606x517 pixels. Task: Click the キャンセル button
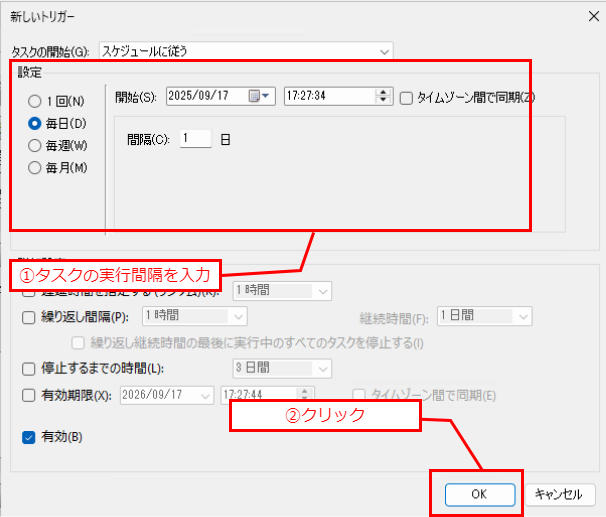(x=559, y=494)
